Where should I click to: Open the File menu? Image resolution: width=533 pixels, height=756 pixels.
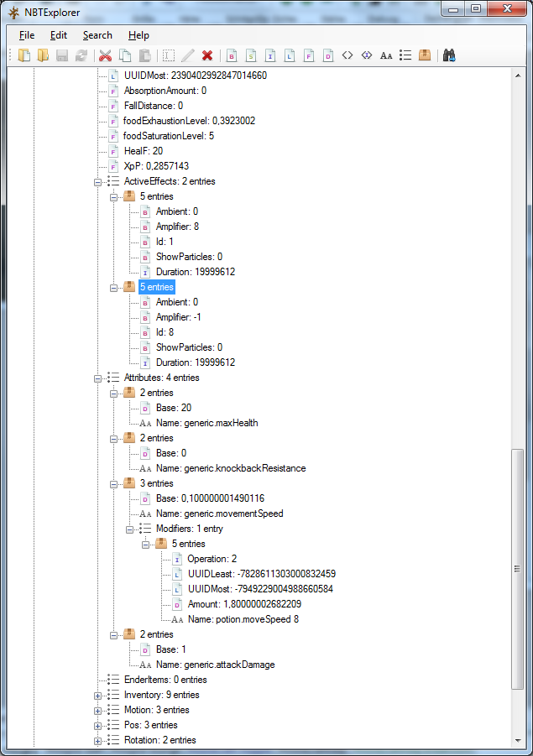(x=27, y=35)
